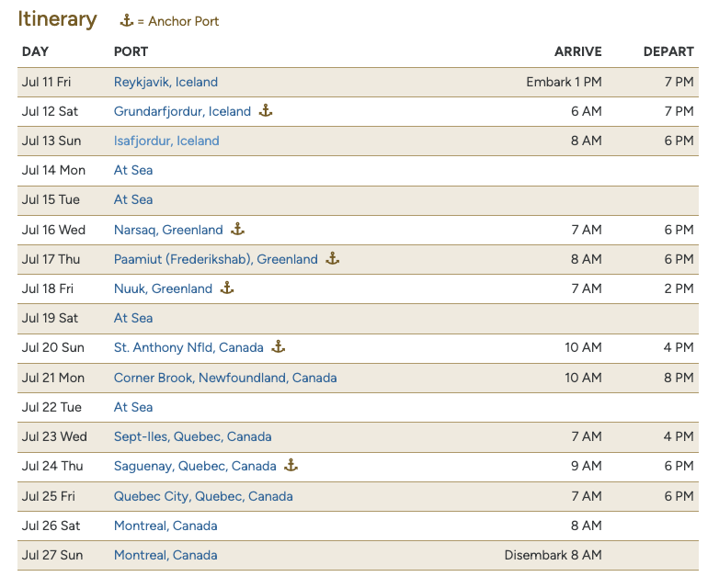Screen dimensions: 719x588
Task: Click the Nuuk, Greenland port name
Action: coord(163,288)
